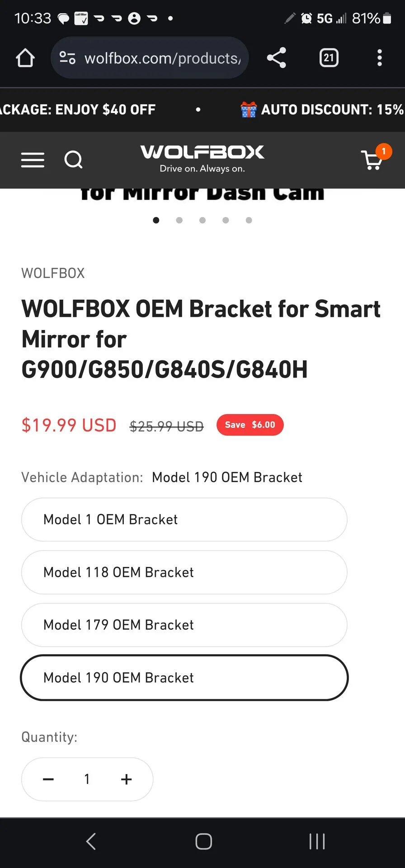405x868 pixels.
Task: Tap the search magnifier icon
Action: (74, 160)
